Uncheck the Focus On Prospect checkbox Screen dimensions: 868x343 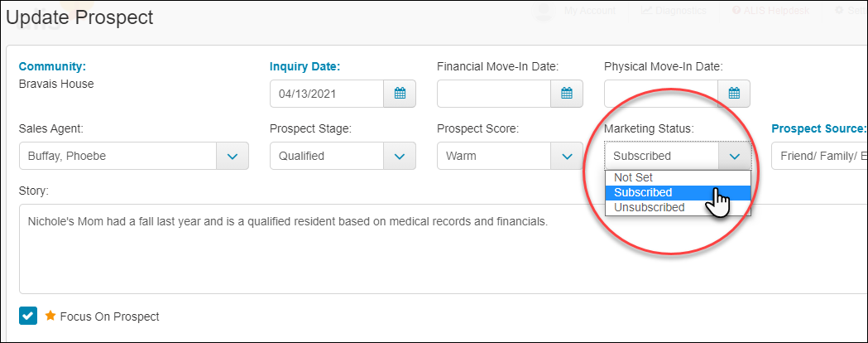click(28, 316)
